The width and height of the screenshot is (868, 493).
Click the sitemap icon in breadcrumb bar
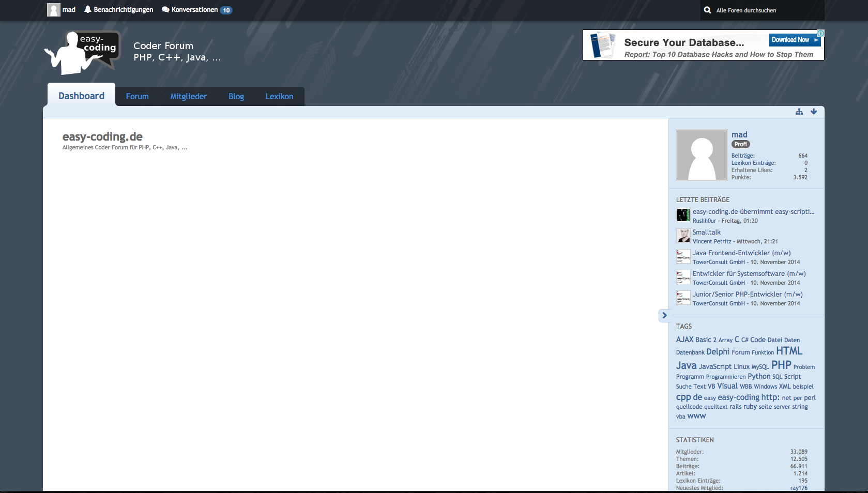[x=799, y=112]
